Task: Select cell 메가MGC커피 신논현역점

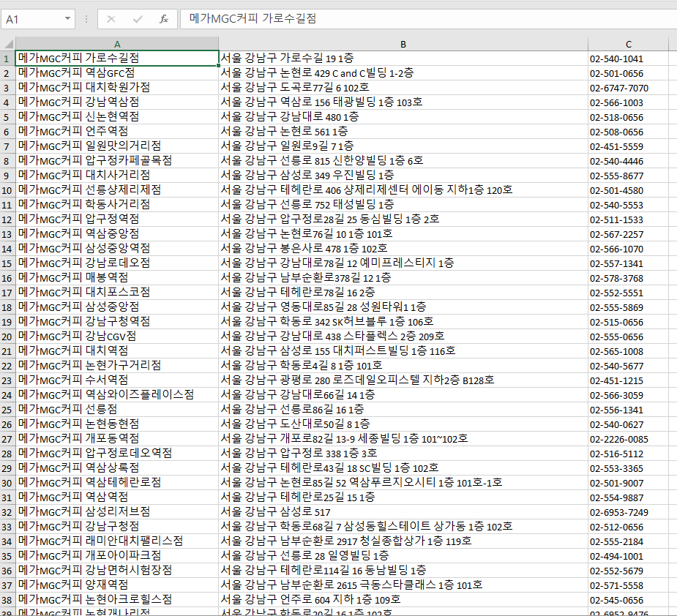Action: coord(117,117)
